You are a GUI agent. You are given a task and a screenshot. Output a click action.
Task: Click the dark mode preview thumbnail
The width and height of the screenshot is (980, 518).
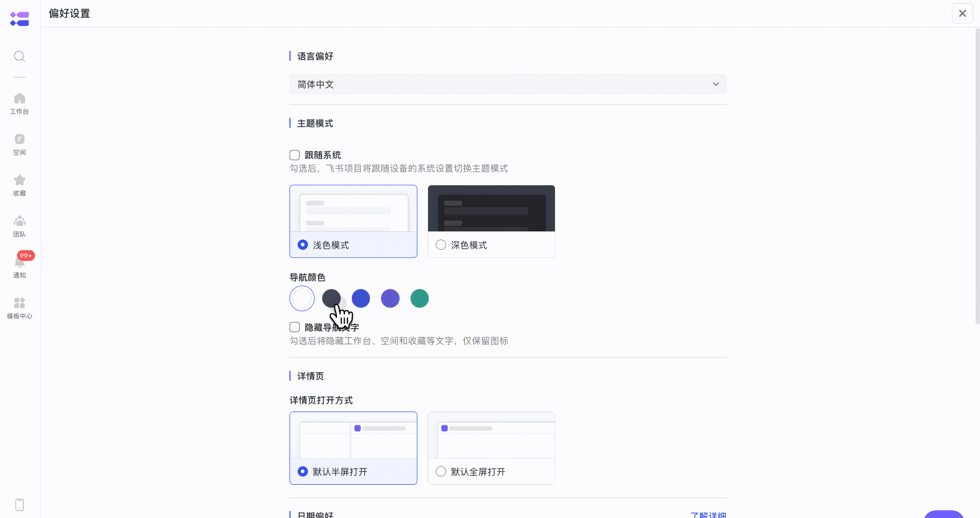point(492,208)
